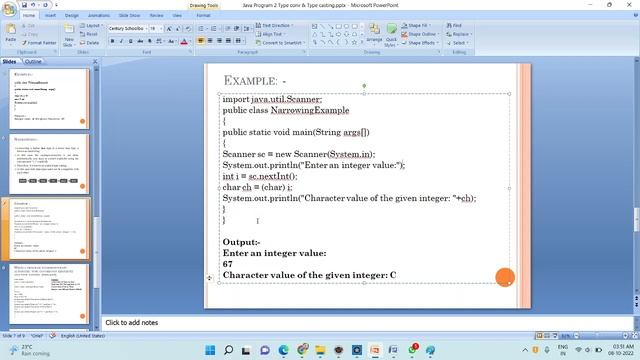Click the Arrange button
Screen dimensions: 640x360
click(374, 33)
